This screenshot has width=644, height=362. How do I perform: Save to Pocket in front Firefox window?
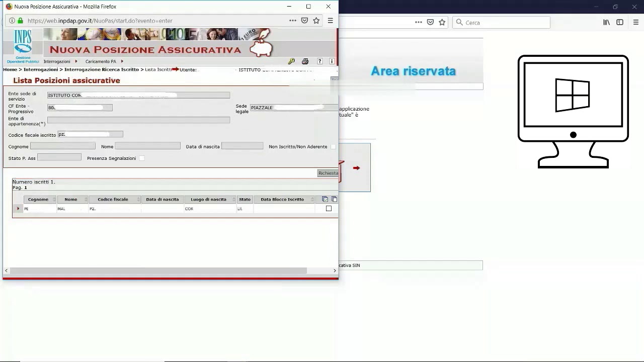point(304,21)
